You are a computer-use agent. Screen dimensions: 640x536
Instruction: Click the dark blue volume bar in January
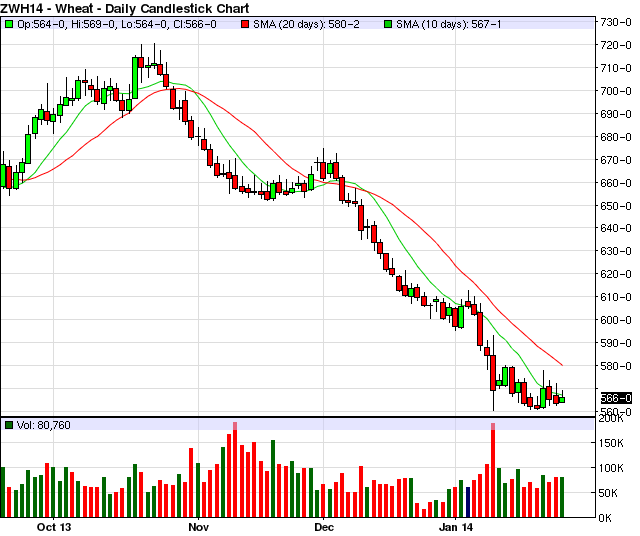click(468, 502)
